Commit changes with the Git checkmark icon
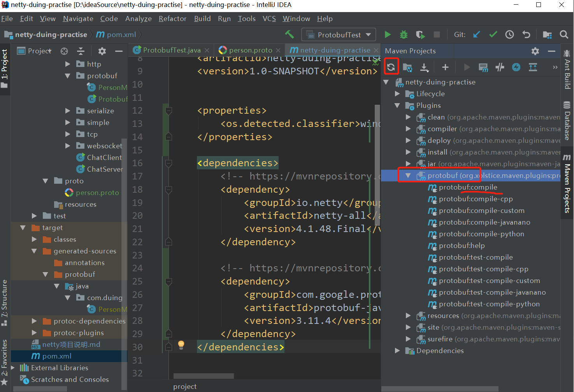The height and width of the screenshot is (392, 574). (493, 35)
